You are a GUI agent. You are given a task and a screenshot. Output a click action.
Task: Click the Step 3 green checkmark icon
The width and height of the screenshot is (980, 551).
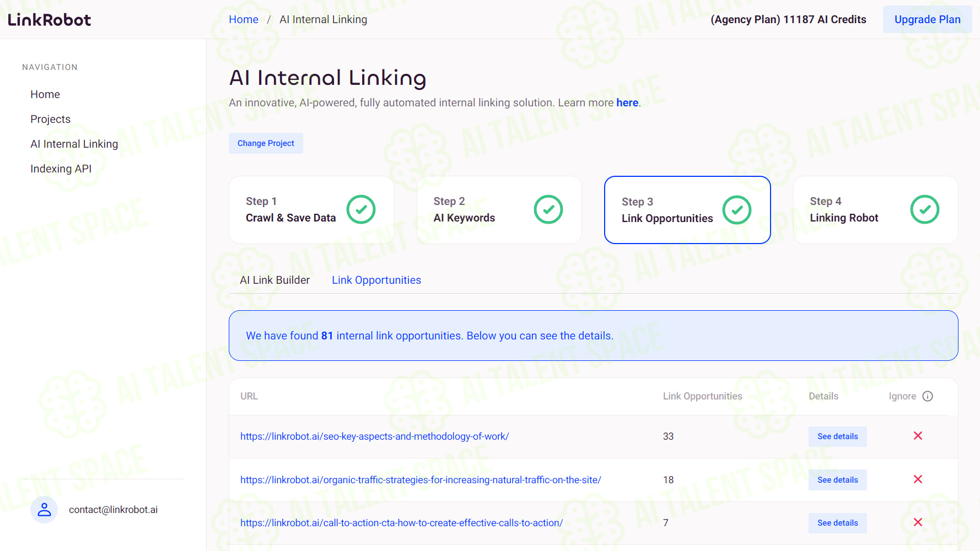click(737, 210)
